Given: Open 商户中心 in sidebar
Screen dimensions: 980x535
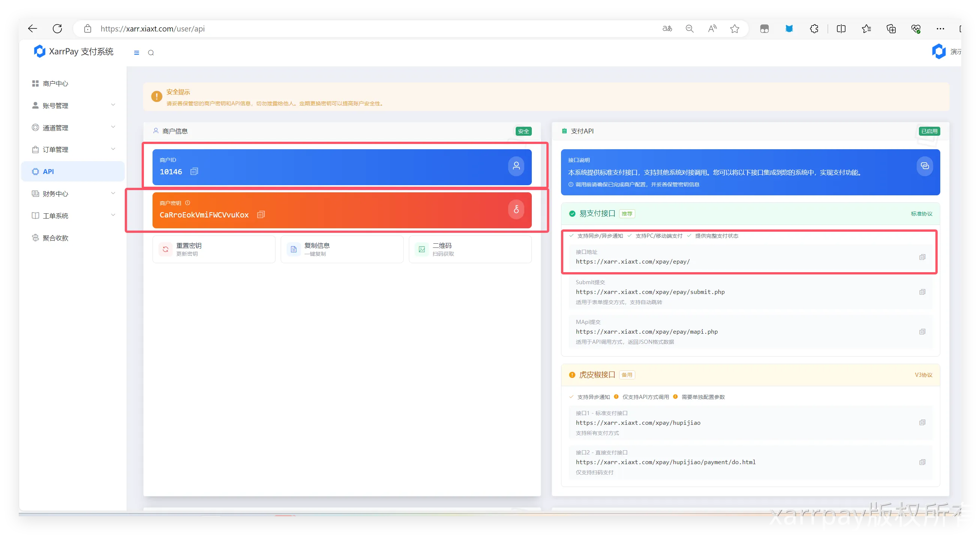Looking at the screenshot, I should [55, 83].
